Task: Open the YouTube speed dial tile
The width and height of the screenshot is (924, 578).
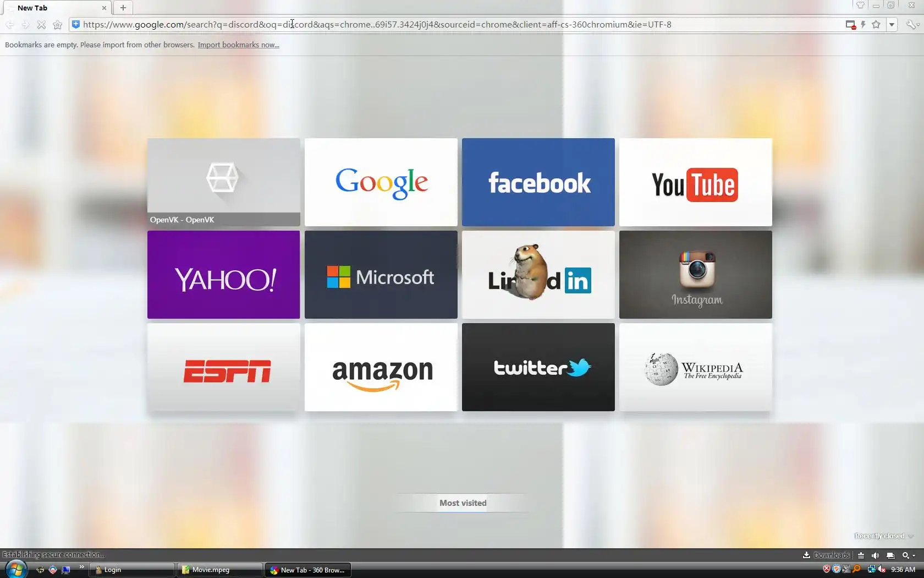Action: coord(696,182)
